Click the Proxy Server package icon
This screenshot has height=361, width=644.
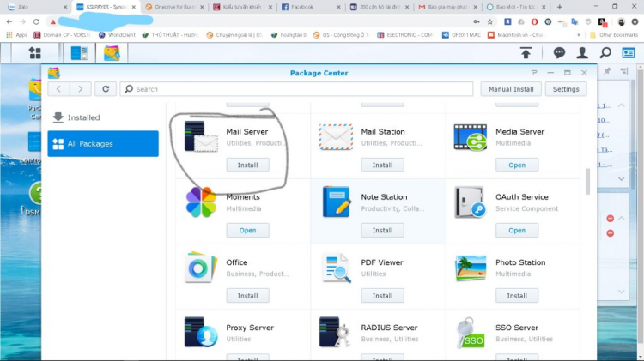tap(201, 332)
